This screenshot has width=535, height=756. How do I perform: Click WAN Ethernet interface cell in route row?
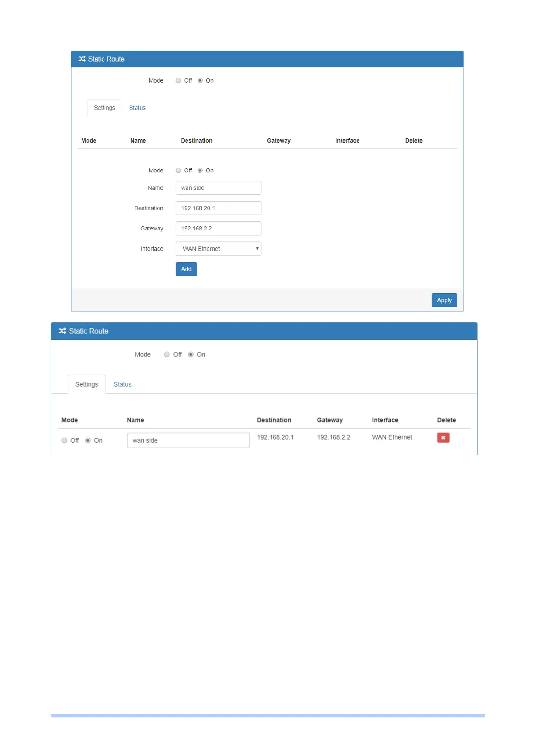coord(392,437)
